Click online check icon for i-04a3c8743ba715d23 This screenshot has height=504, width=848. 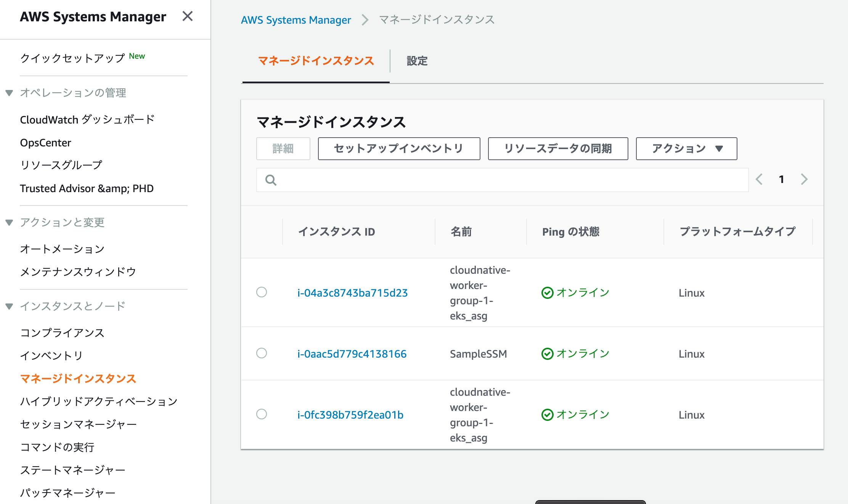point(547,293)
